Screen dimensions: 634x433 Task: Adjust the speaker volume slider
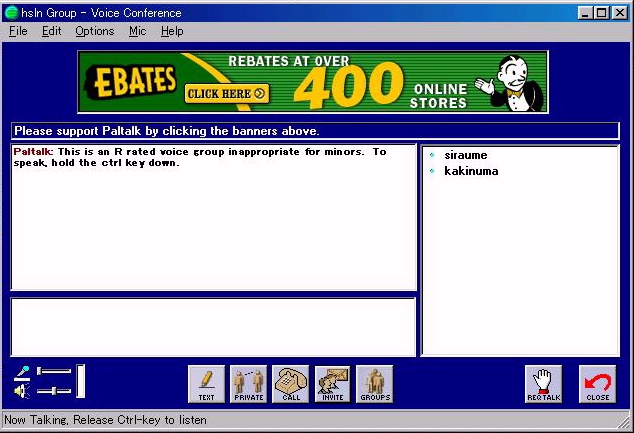[54, 391]
